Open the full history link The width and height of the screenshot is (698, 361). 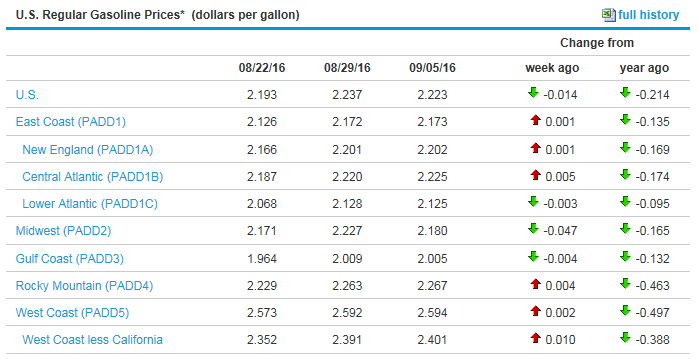click(x=649, y=15)
